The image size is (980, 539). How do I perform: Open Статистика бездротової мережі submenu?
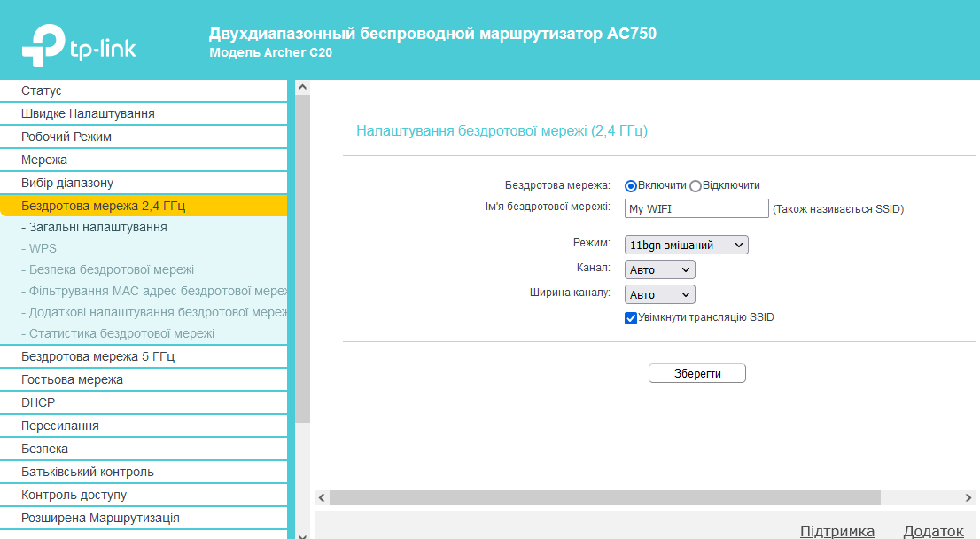click(x=118, y=333)
